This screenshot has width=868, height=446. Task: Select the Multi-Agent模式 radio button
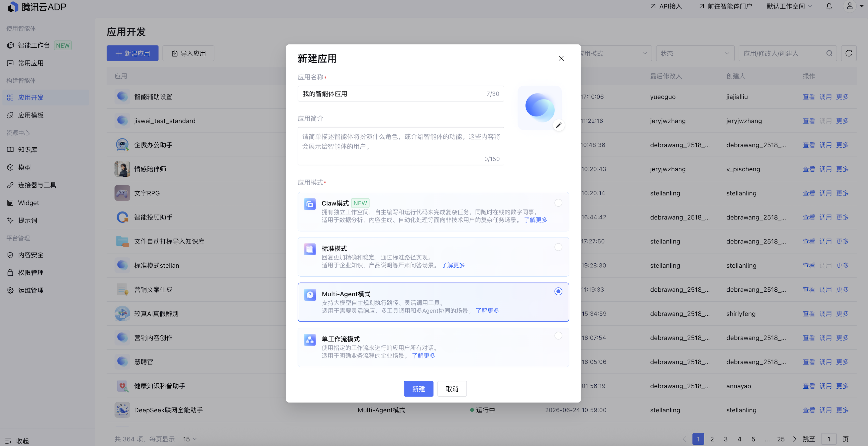(x=558, y=291)
